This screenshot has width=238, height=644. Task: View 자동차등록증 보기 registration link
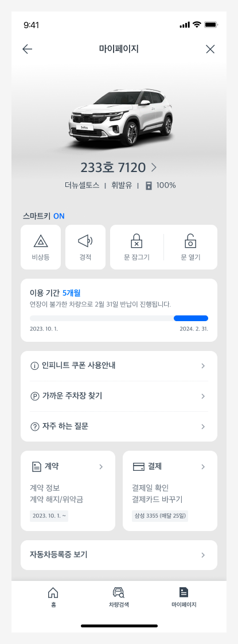(119, 555)
